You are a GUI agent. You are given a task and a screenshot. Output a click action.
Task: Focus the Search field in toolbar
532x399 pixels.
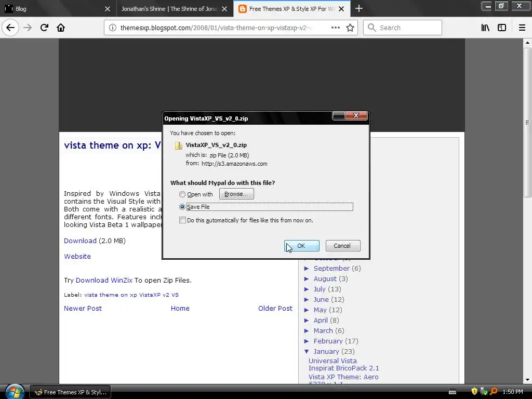pos(403,28)
